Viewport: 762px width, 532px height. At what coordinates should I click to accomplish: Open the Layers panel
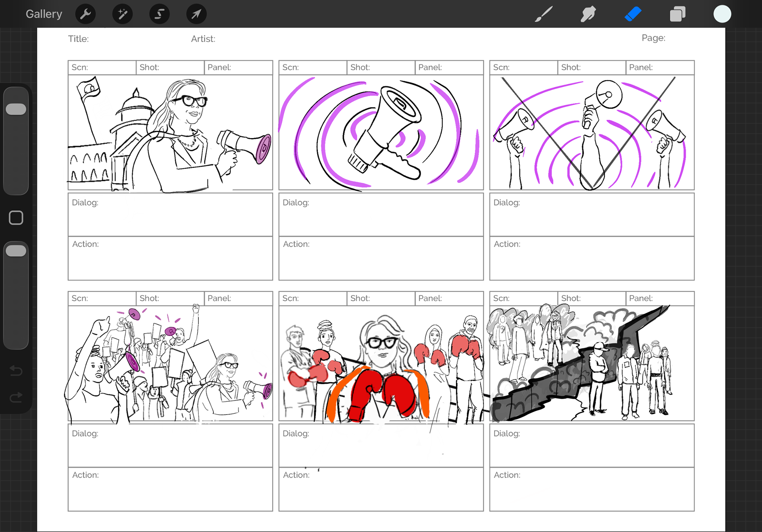click(677, 14)
